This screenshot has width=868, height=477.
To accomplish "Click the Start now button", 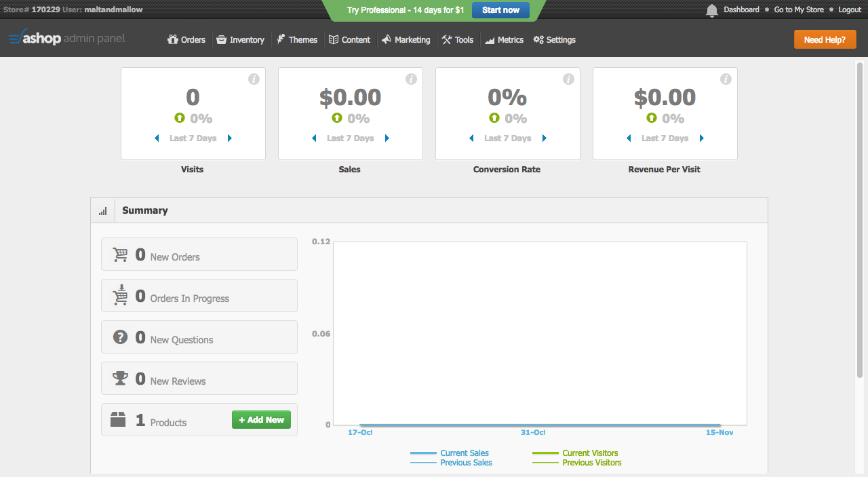I will [x=500, y=10].
